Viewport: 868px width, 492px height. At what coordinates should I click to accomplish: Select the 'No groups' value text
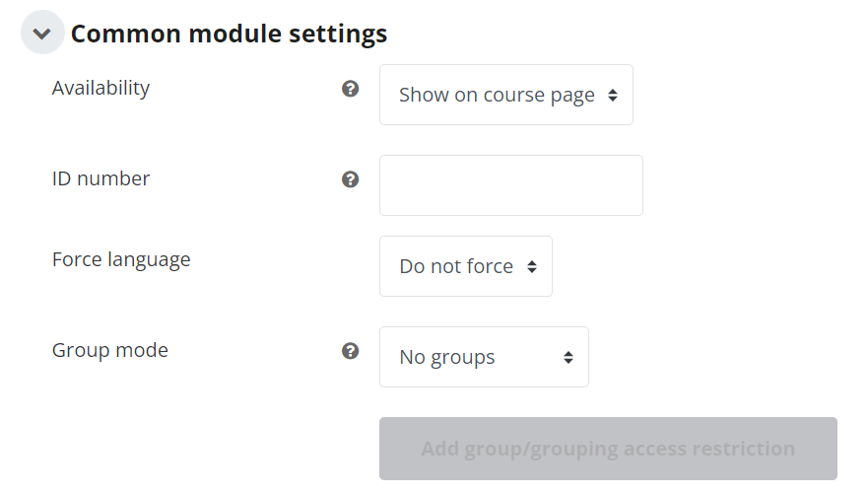coord(447,358)
